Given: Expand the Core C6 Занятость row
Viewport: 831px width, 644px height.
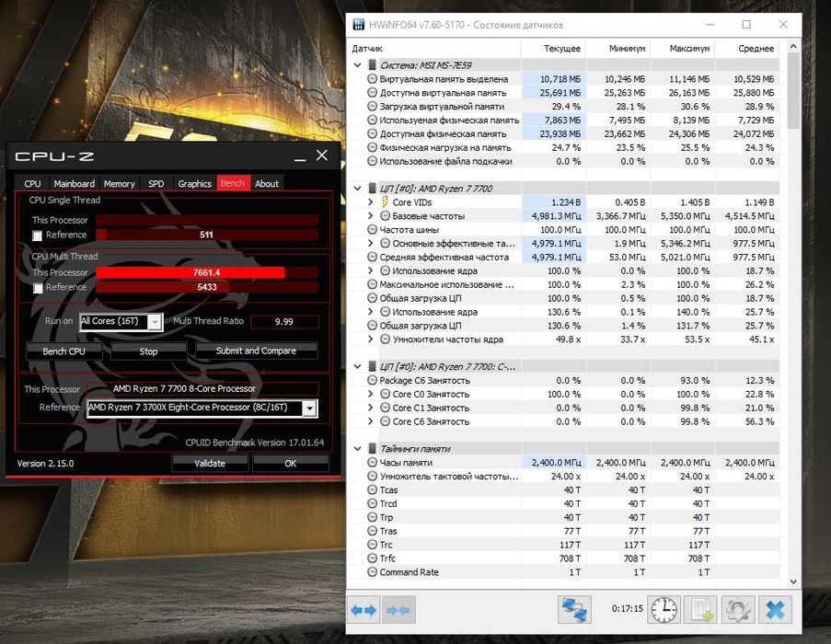Looking at the screenshot, I should (371, 421).
